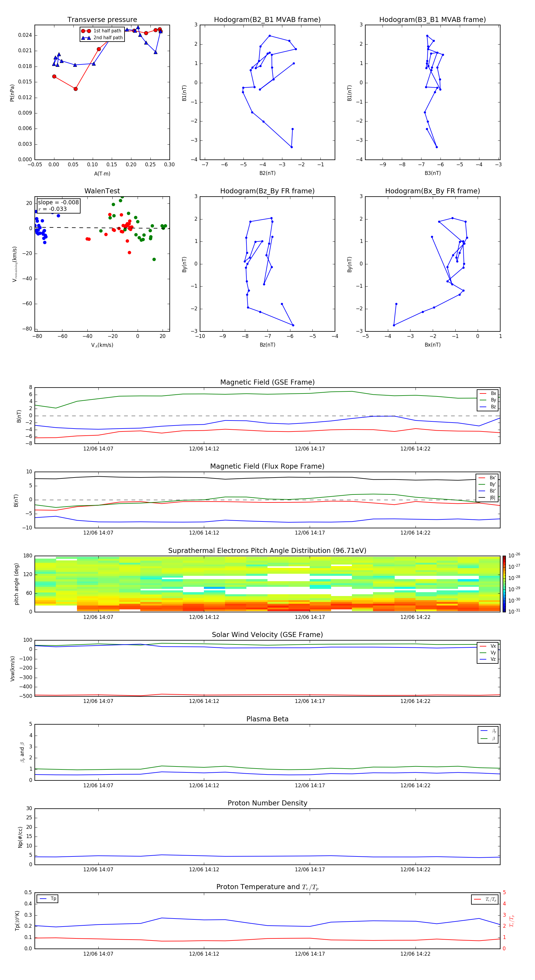Viewport: 535px width, 980px height.
Task: Click the 'slope = -0.008' annotation
Action: pyautogui.click(x=58, y=203)
